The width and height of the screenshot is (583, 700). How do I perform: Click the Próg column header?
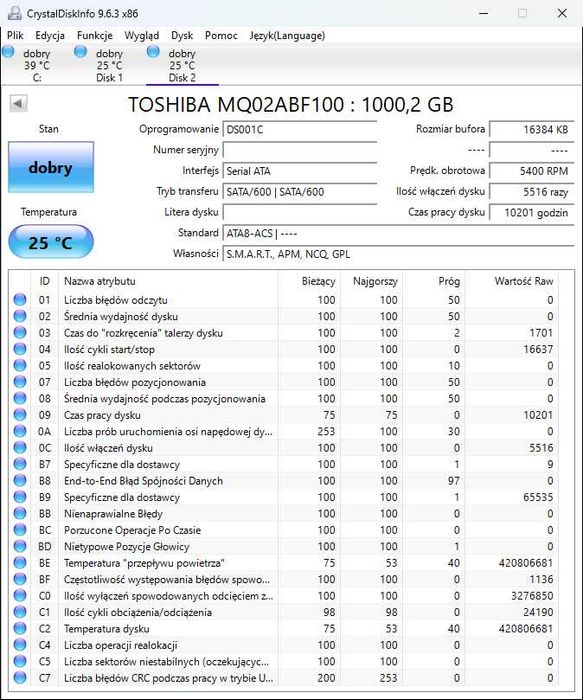click(433, 281)
